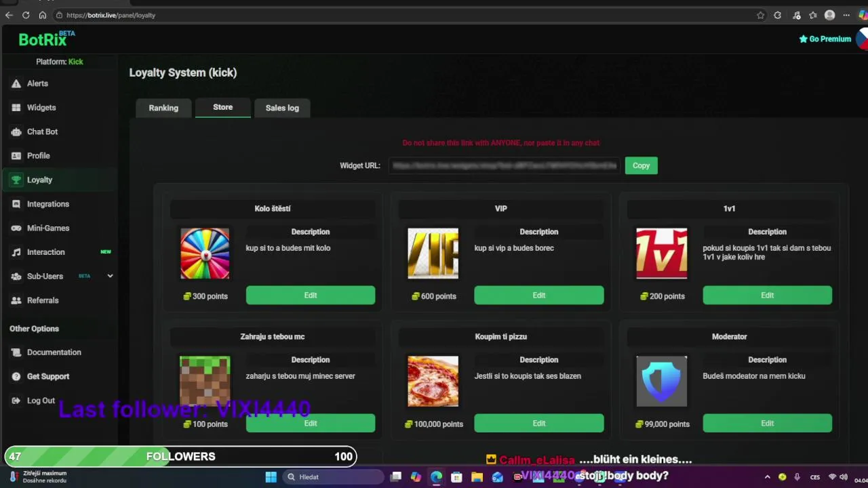Edit the Koupim ti pizzu item
868x488 pixels.
[x=538, y=424]
